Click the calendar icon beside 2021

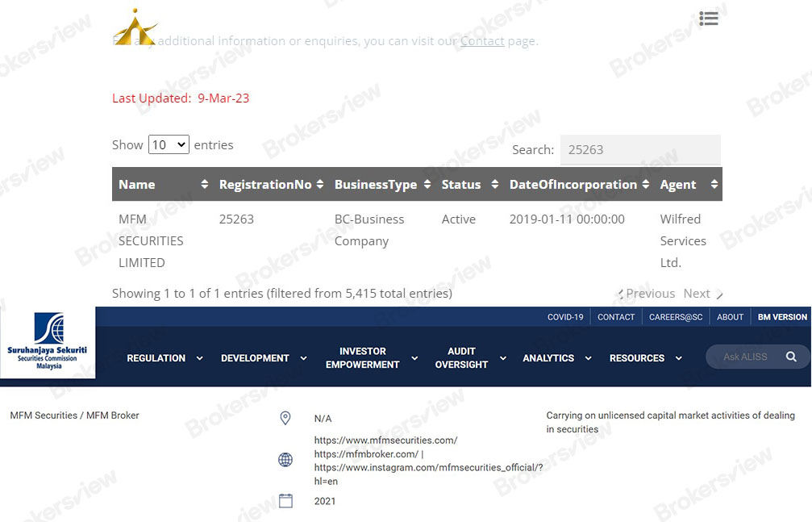(x=286, y=501)
